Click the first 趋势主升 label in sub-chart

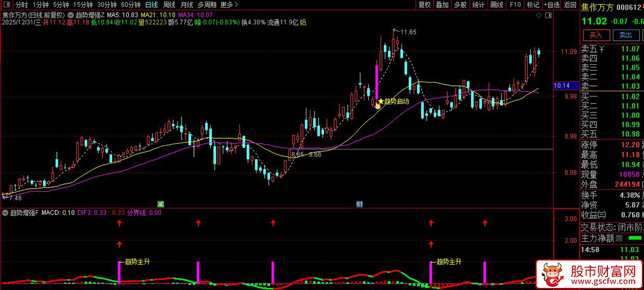(x=137, y=262)
